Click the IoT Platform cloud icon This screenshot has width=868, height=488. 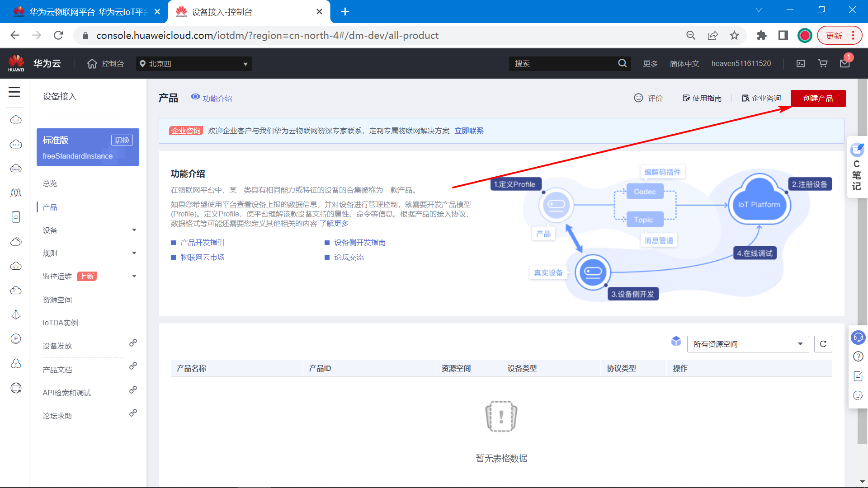[759, 204]
